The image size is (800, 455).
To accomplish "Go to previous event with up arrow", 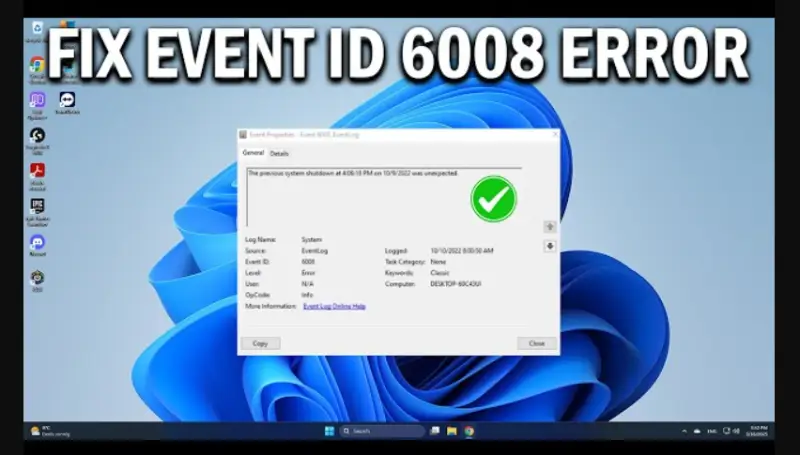I will [550, 226].
